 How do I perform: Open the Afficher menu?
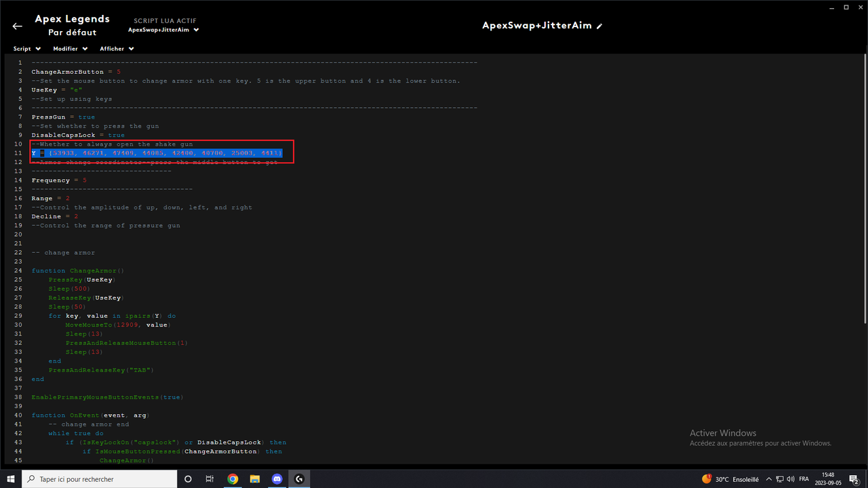[x=117, y=49]
